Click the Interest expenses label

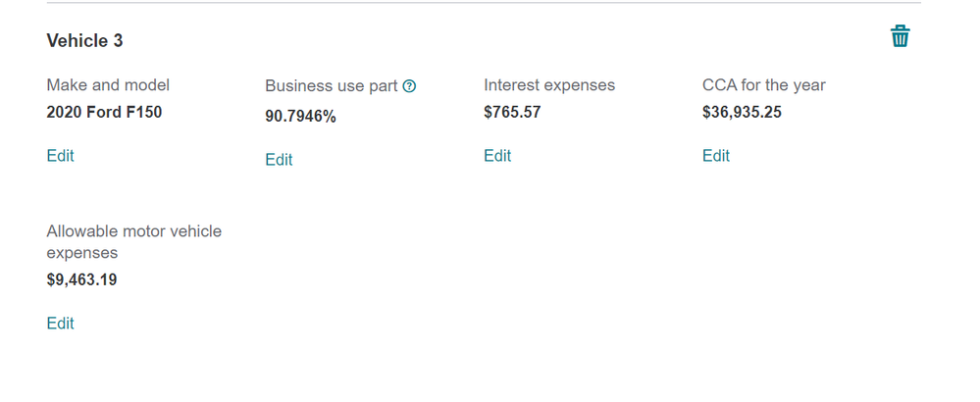click(x=549, y=85)
